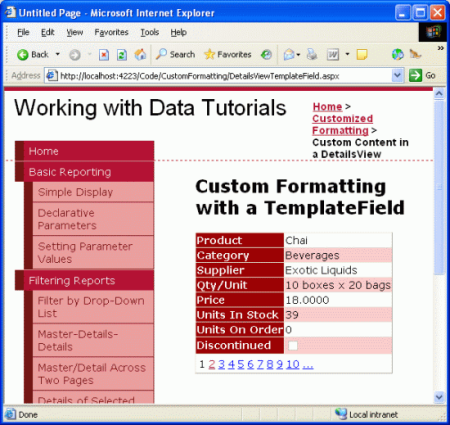The image size is (450, 425).
Task: Click the Stop page loading icon
Action: click(x=104, y=55)
